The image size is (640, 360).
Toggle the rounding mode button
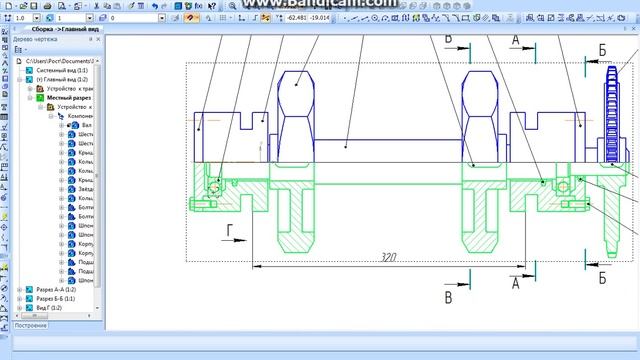tap(266, 18)
